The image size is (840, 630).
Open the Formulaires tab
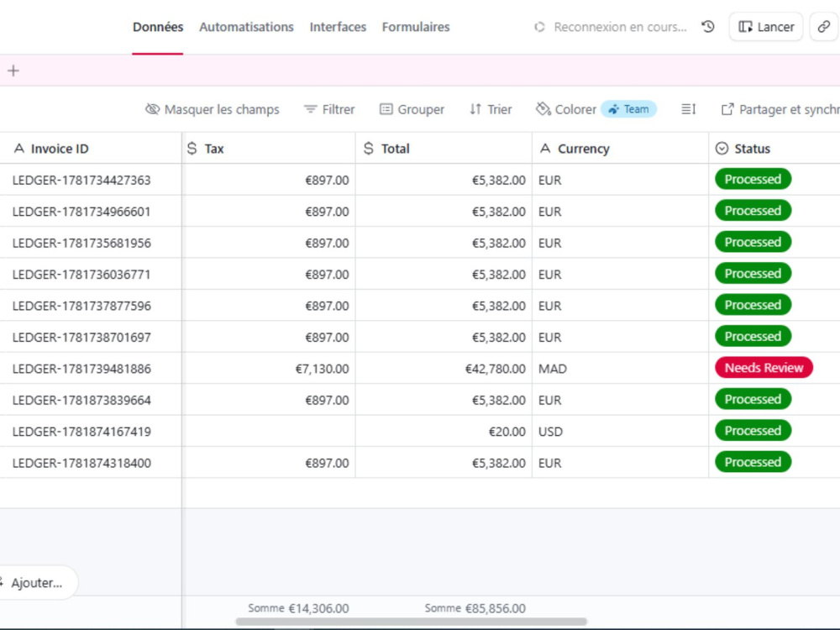416,27
